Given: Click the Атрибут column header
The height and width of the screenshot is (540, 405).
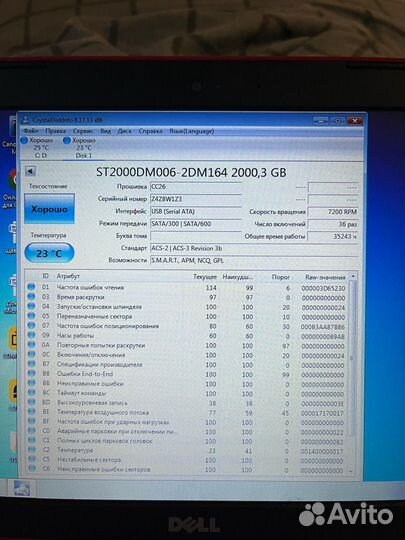Looking at the screenshot, I should 68,276.
